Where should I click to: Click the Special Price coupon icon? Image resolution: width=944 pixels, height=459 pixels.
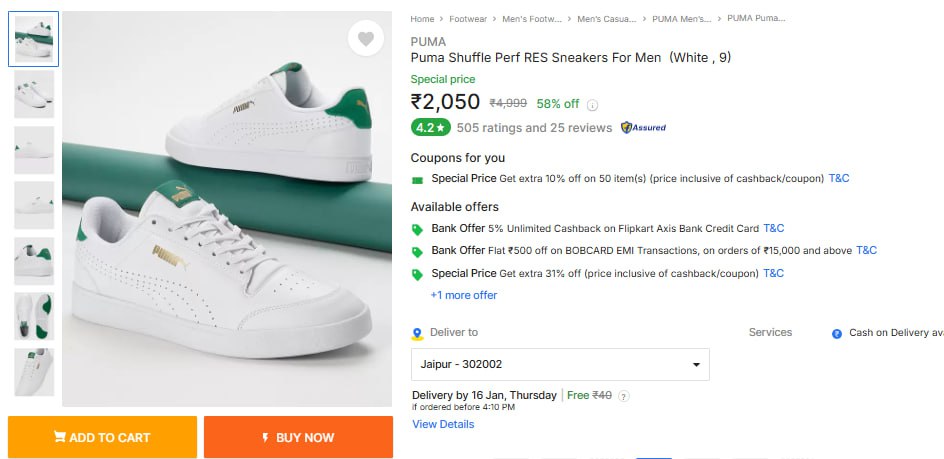point(418,180)
